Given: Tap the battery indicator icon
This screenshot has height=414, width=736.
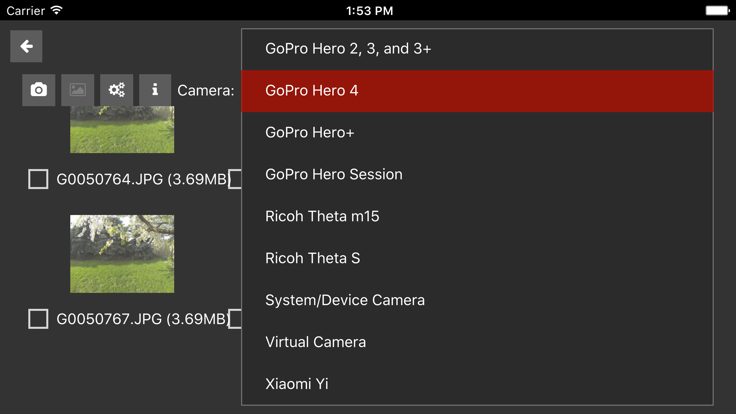Looking at the screenshot, I should (x=717, y=10).
